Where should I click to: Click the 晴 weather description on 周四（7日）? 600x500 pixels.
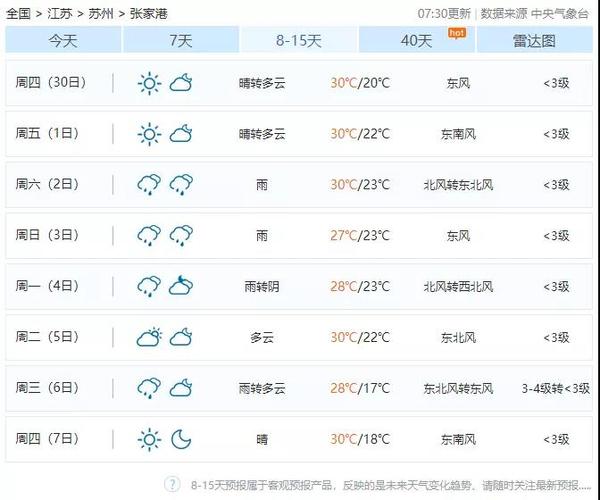point(262,440)
